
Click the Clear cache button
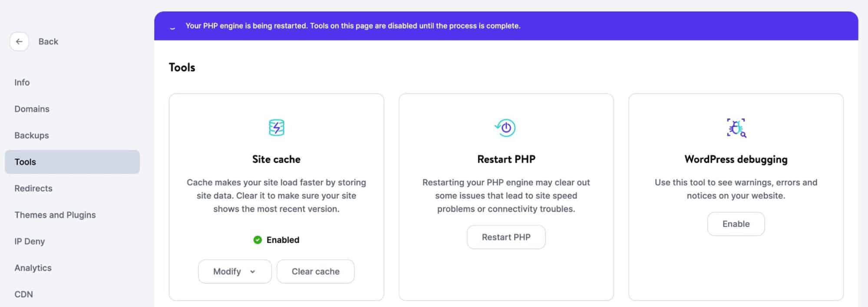[316, 271]
